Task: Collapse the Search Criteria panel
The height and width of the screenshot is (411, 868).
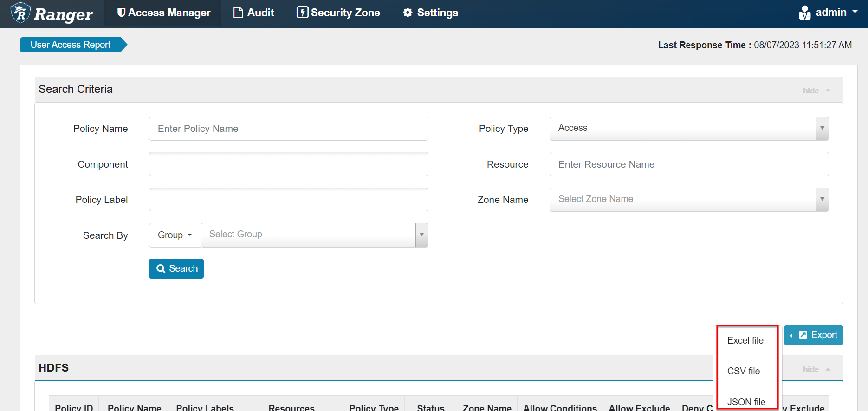Action: click(x=816, y=91)
